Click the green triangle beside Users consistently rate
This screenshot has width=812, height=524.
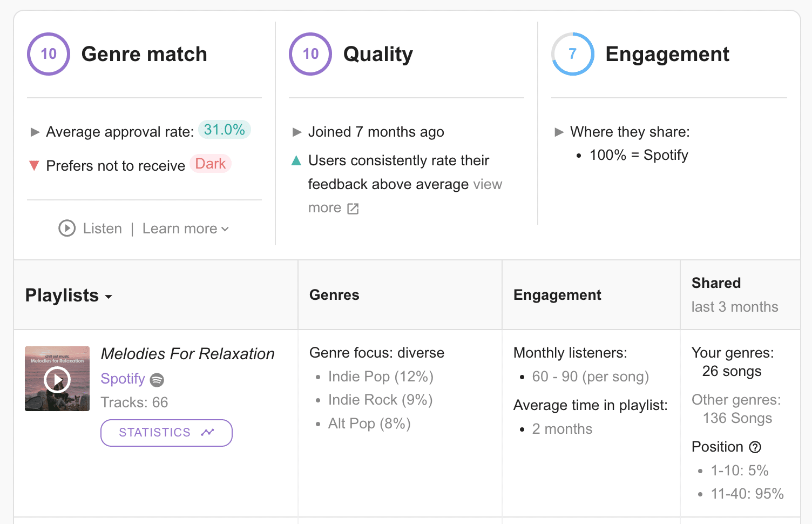pos(296,160)
